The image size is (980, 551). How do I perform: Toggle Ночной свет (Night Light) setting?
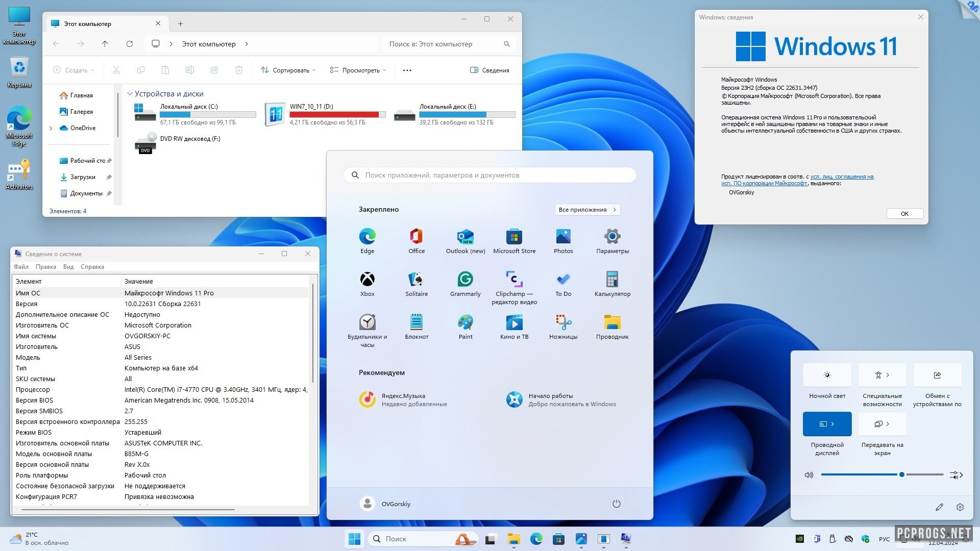point(826,375)
